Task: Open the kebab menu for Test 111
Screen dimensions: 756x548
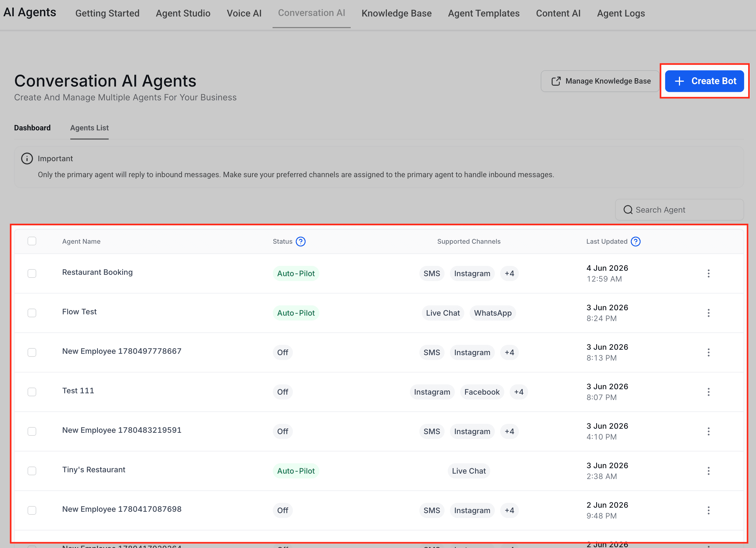Action: coord(709,392)
